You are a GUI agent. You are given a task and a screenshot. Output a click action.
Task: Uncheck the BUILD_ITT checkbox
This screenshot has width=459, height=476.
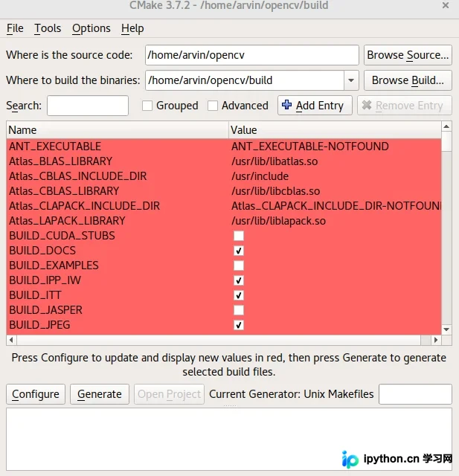(239, 295)
